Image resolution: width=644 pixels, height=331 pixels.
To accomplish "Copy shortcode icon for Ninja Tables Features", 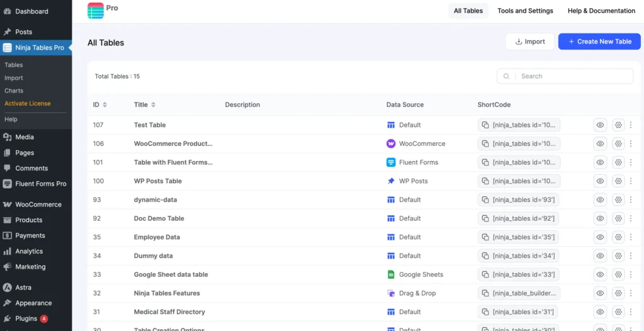I will 485,293.
